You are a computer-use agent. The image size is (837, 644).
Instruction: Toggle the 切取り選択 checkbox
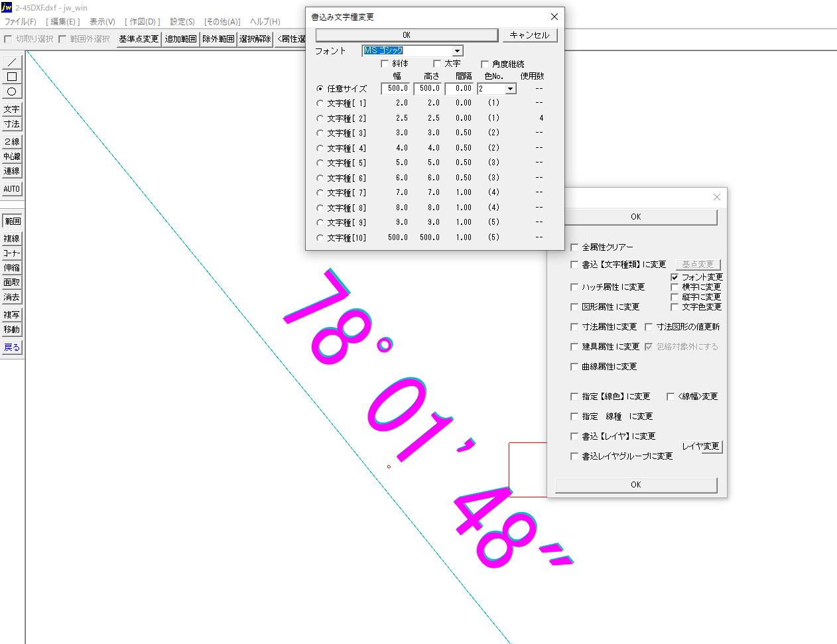[x=8, y=39]
